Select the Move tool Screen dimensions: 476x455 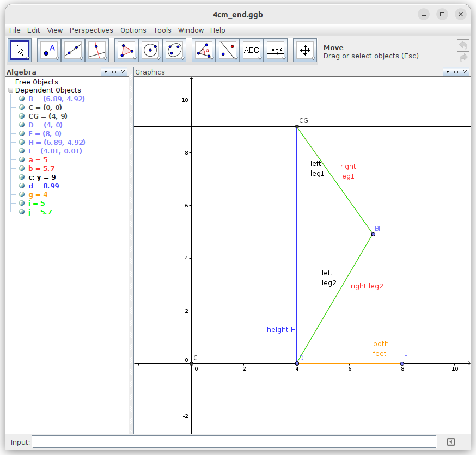20,50
